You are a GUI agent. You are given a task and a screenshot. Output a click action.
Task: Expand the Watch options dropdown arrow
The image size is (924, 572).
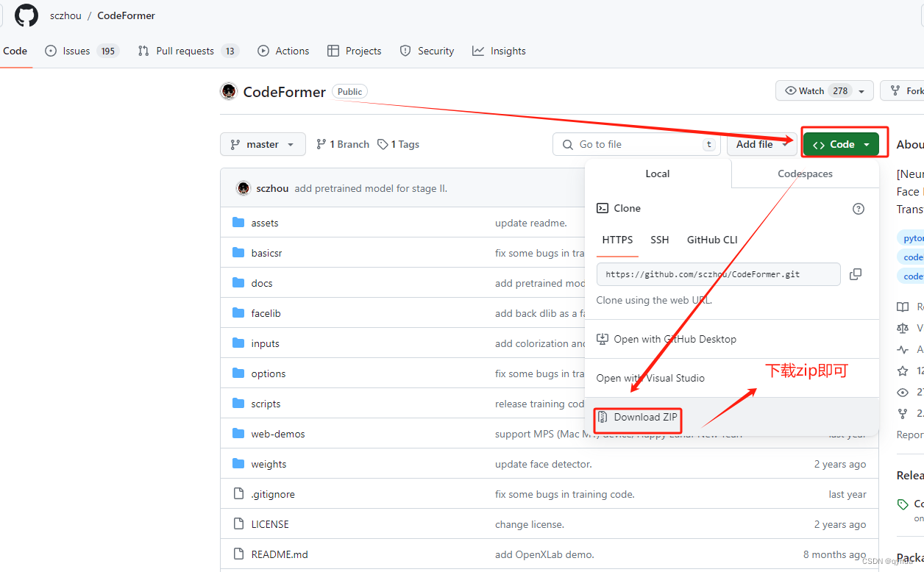tap(863, 90)
